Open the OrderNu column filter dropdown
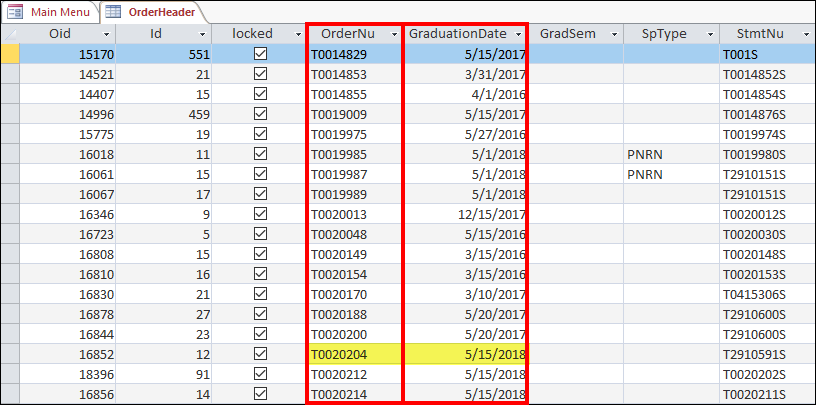Screen dimensions: 816x405 394,34
